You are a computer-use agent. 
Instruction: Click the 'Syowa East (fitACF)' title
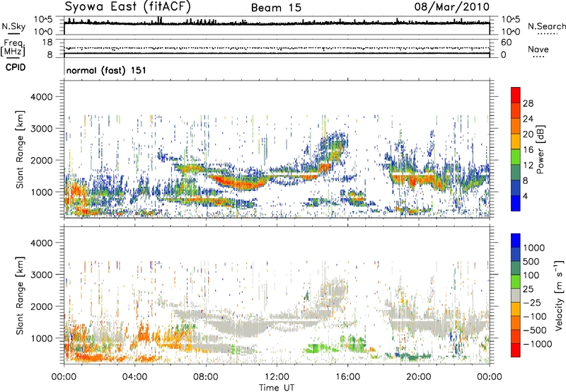[x=127, y=6]
